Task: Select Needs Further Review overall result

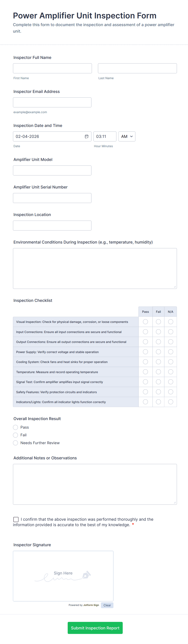Action: (16, 443)
